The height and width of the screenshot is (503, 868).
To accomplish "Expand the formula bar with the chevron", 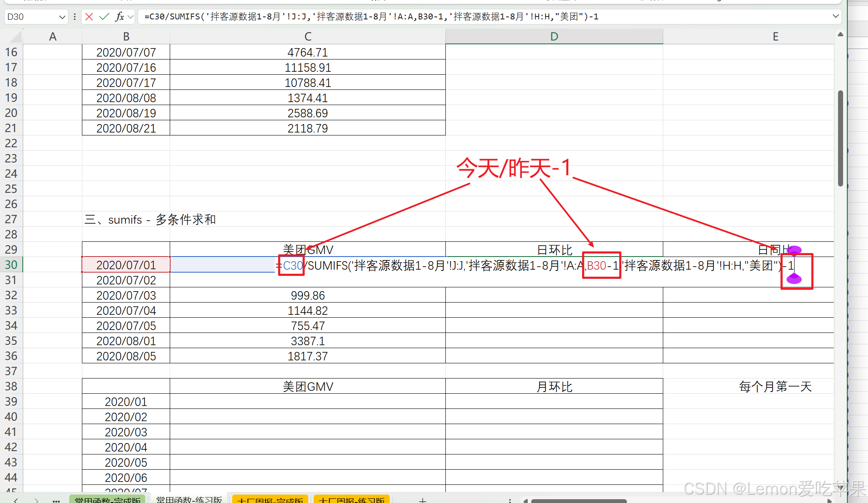I will tap(835, 16).
